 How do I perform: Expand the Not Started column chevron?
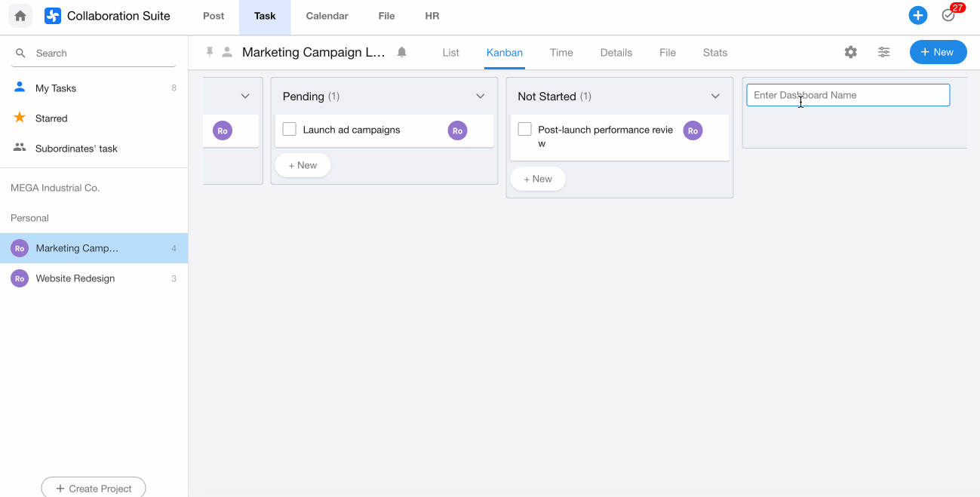pos(716,97)
